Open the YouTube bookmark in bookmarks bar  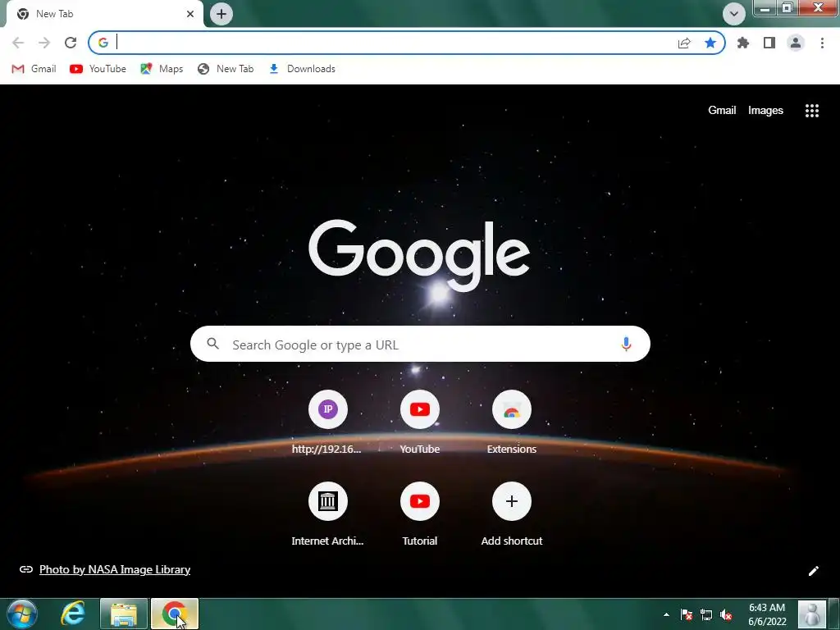click(x=98, y=69)
